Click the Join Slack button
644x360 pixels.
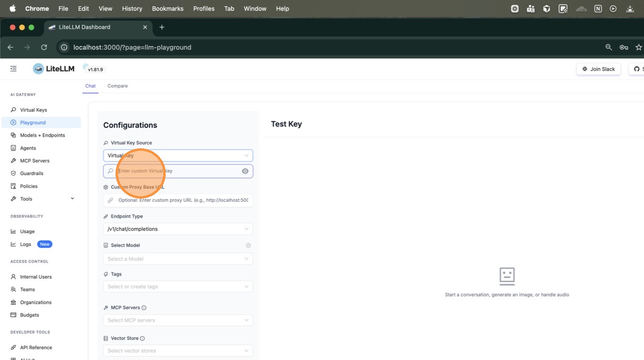point(599,69)
